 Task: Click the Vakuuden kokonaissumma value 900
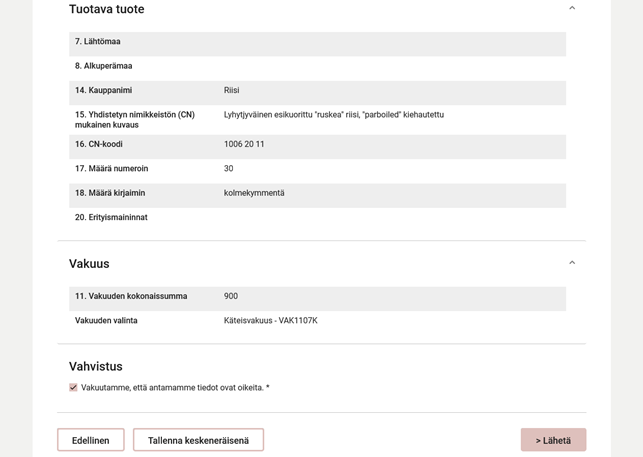pos(231,297)
